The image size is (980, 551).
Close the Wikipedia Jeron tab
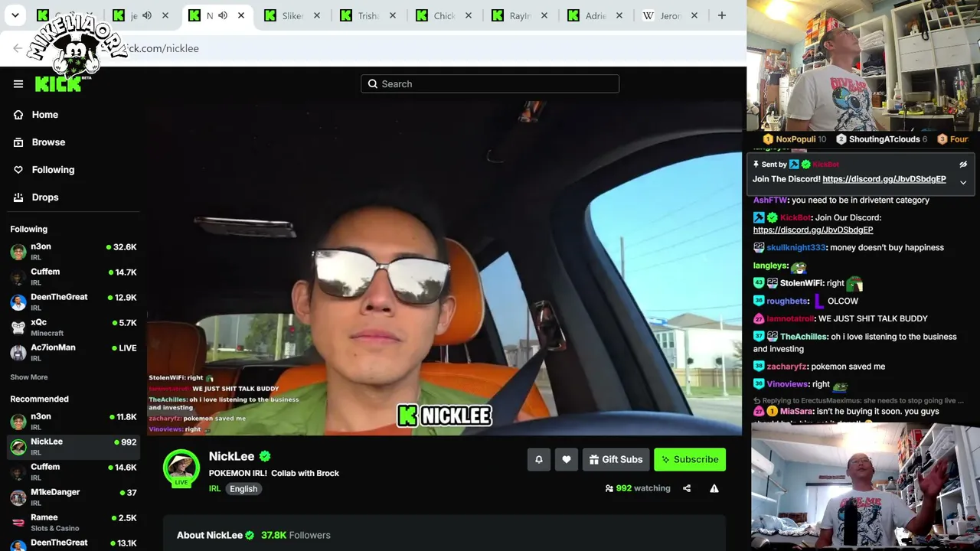coord(694,15)
